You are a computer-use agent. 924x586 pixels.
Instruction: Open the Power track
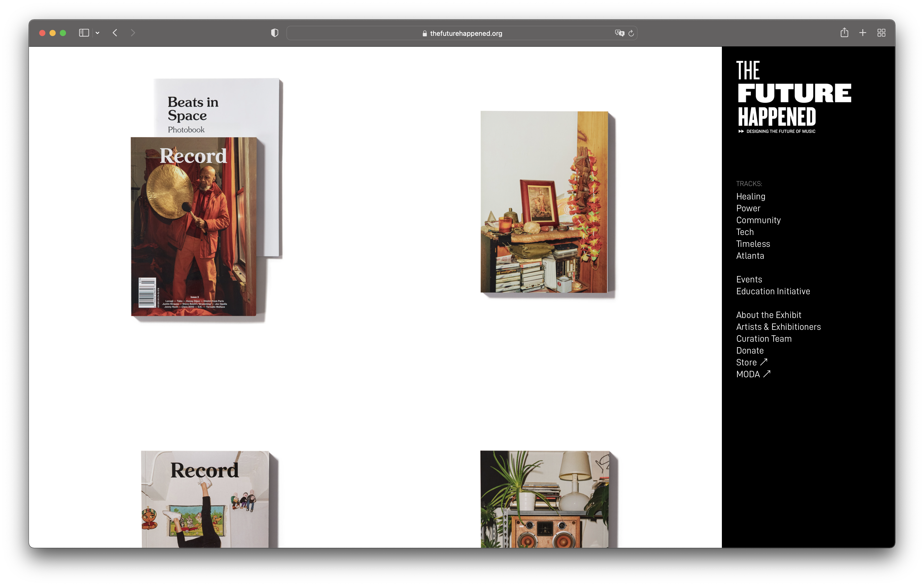tap(748, 208)
